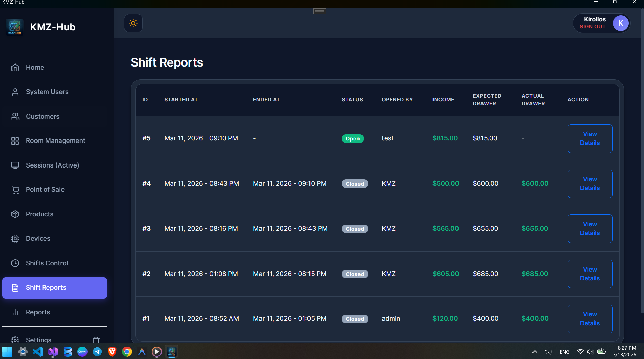Click the Products box icon

(x=15, y=214)
